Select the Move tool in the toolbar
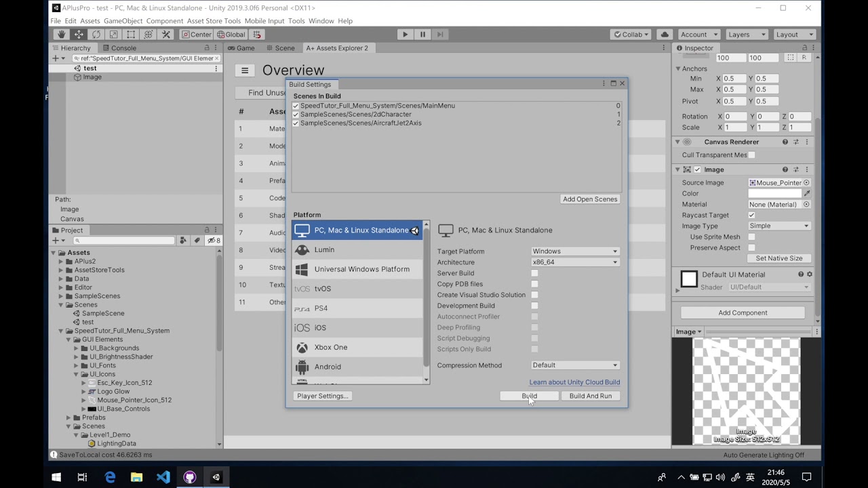The width and height of the screenshot is (868, 488). point(79,35)
